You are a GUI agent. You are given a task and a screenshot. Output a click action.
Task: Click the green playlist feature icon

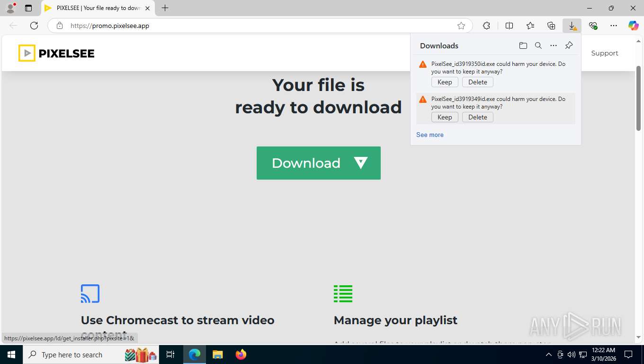343,293
